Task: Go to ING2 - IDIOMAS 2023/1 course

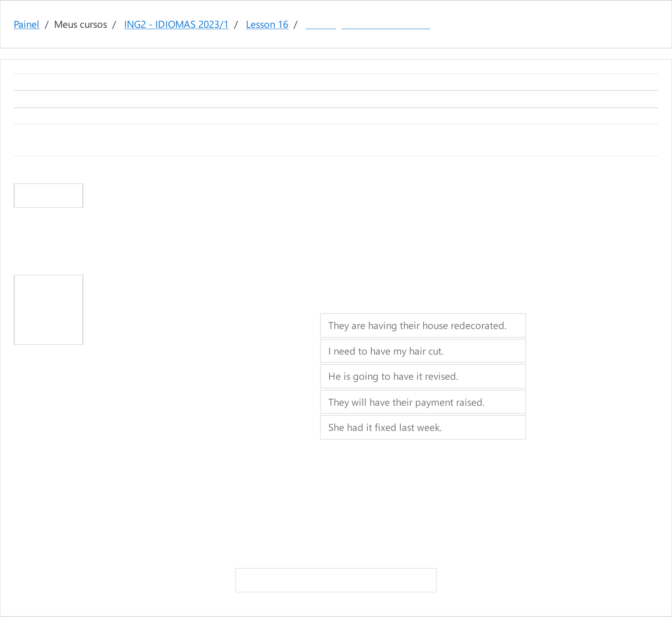Action: point(176,25)
